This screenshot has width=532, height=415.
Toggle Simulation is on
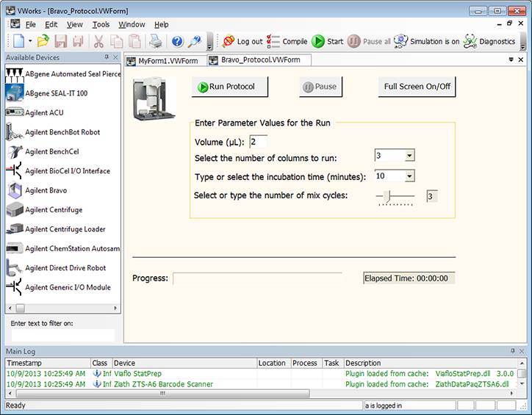click(426, 42)
